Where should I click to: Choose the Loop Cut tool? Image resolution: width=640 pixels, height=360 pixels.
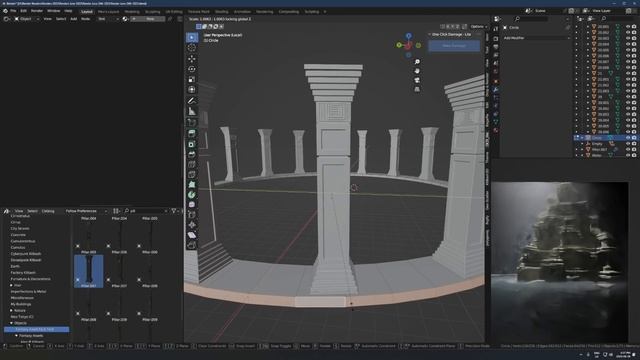pos(192,164)
